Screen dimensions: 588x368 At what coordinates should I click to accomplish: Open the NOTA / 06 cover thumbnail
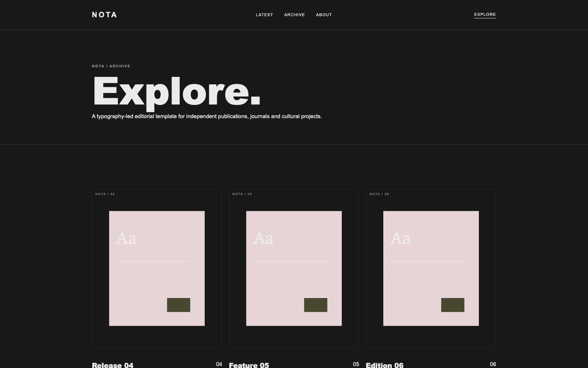431,268
